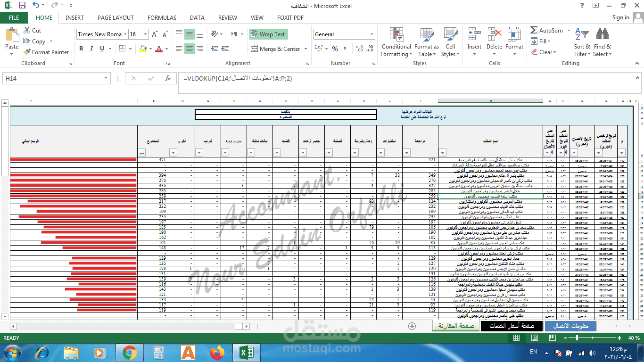Screen dimensions: 644x362
Task: Open filter dropdown for اسم المكتب column
Action: (x=443, y=152)
